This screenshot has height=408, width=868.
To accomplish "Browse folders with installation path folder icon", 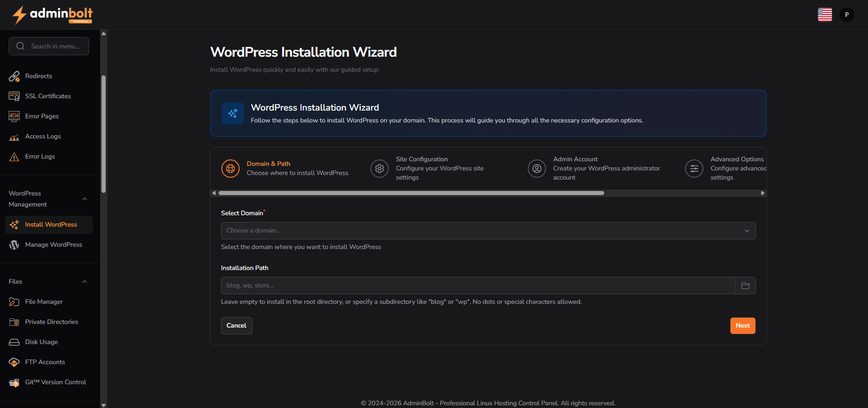I will [745, 286].
